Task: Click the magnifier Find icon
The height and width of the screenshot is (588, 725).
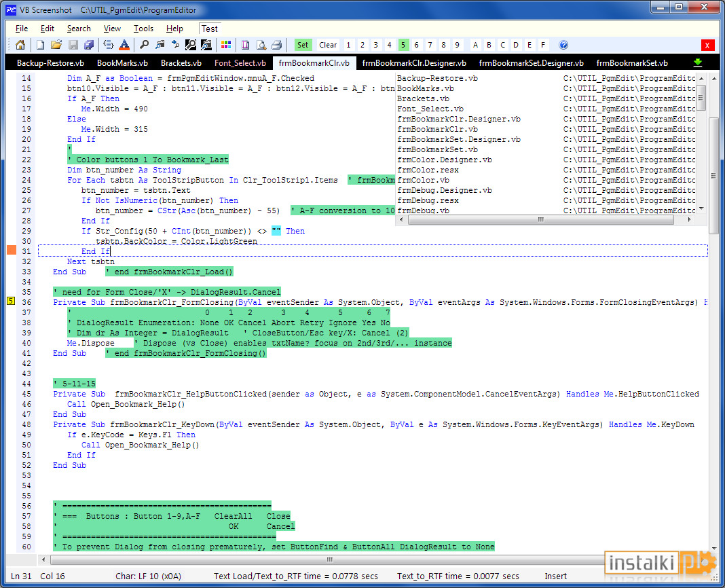Action: click(145, 45)
